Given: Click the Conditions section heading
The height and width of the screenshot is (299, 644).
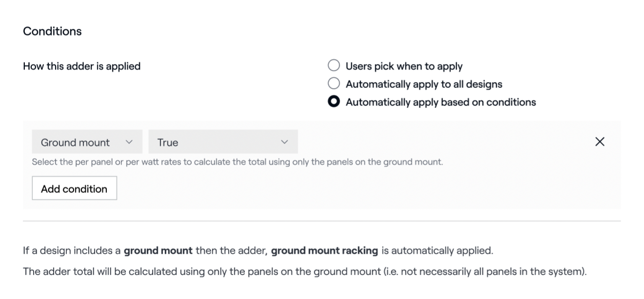Looking at the screenshot, I should [x=52, y=31].
